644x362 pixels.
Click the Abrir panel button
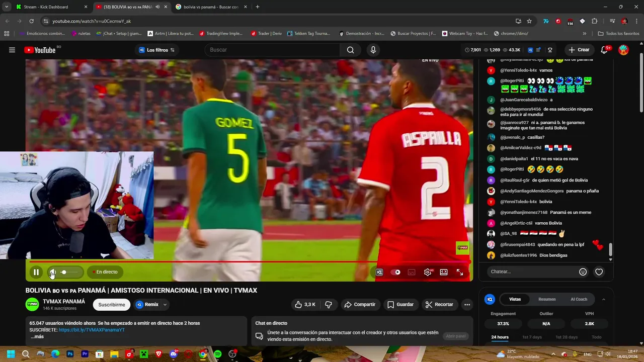pyautogui.click(x=455, y=336)
